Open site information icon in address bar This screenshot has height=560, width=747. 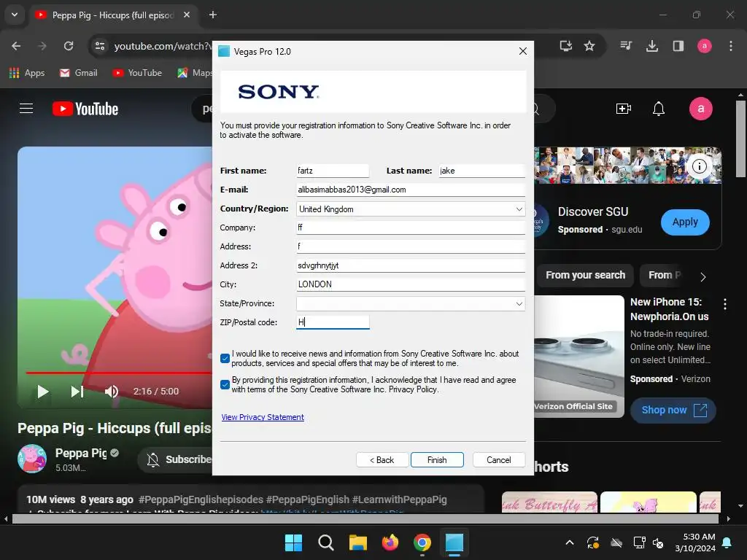pos(100,46)
